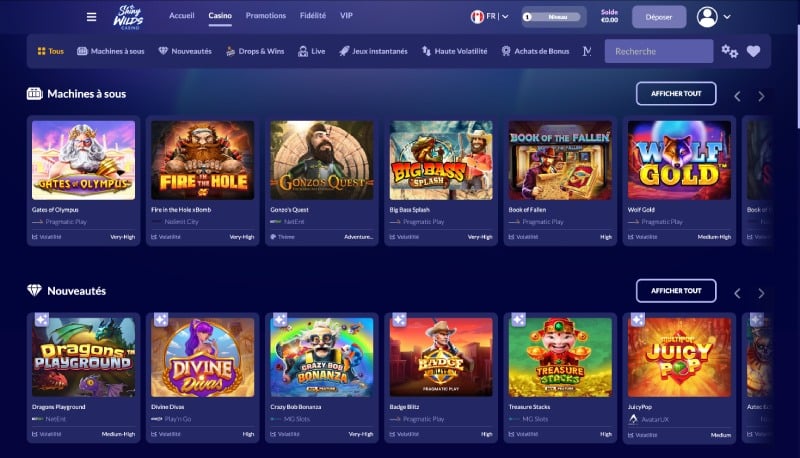Click the new badge on Divine Divas

[161, 319]
